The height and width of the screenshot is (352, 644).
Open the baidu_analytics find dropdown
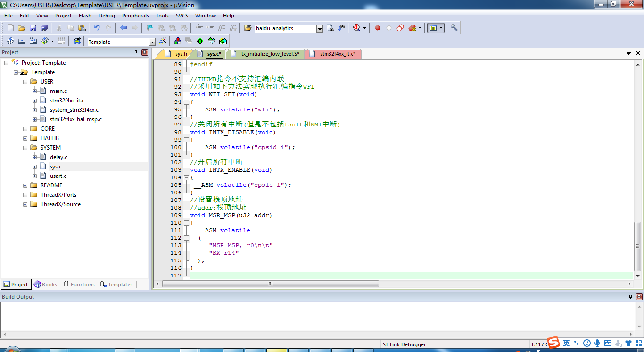320,29
